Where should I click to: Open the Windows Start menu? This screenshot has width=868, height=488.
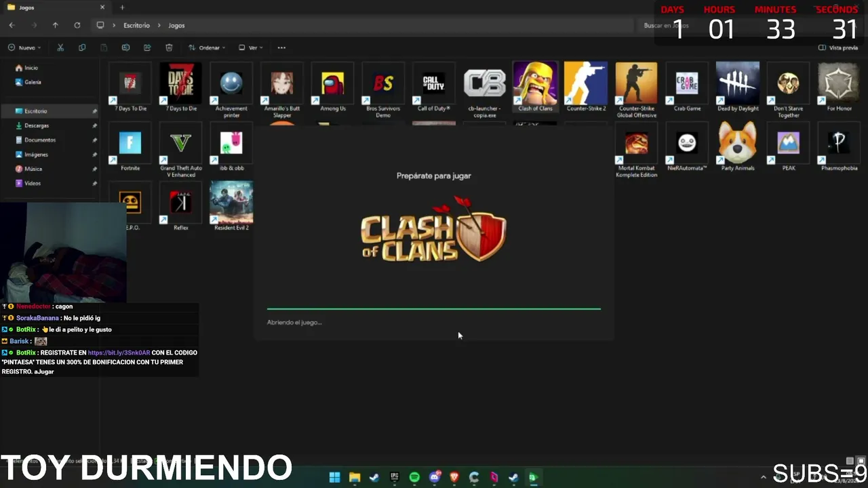tap(334, 477)
